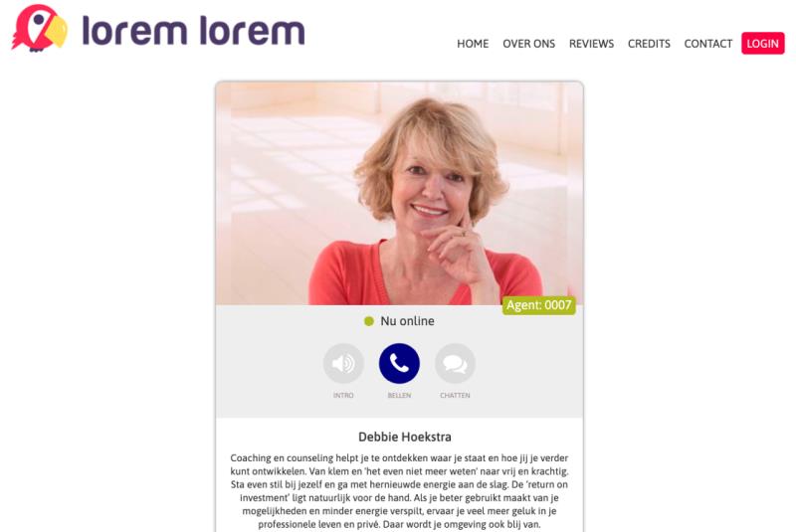Screen dimensions: 796x532
Task: Click the coaching description paragraph
Action: pos(400,491)
